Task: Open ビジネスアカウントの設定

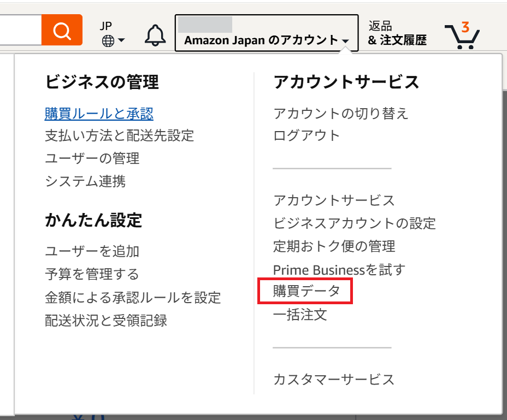Action: click(x=355, y=223)
